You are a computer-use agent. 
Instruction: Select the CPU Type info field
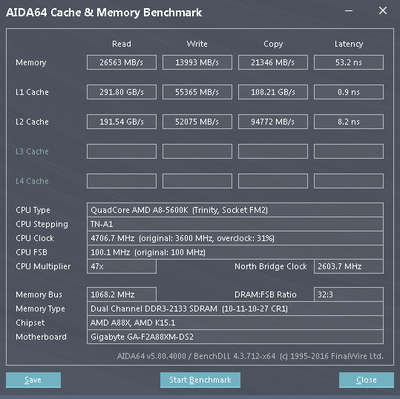(x=235, y=210)
